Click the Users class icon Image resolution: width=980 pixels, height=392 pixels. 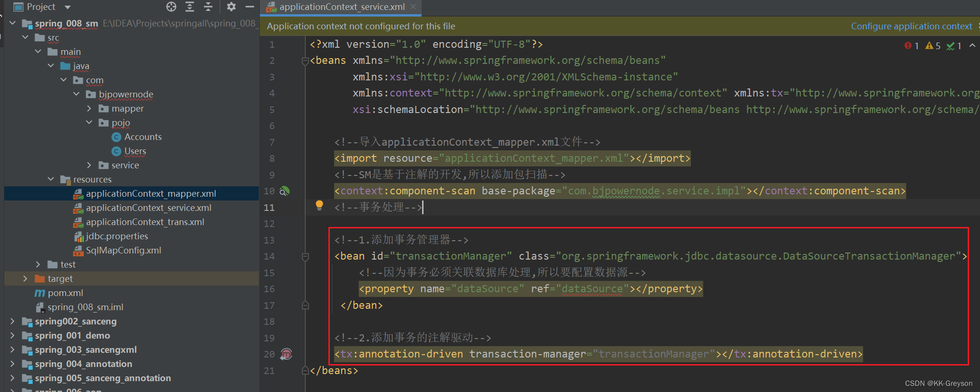click(116, 151)
